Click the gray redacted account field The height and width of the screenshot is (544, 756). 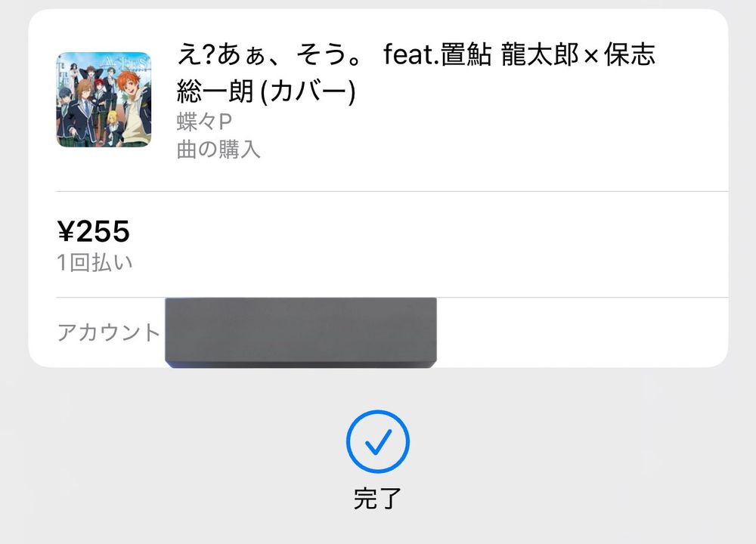(x=301, y=332)
